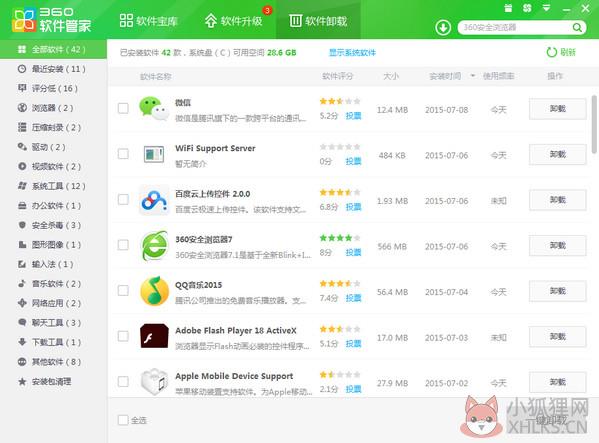
Task: Uninstall 百度云上传控件 2.0.0
Action: click(x=557, y=200)
